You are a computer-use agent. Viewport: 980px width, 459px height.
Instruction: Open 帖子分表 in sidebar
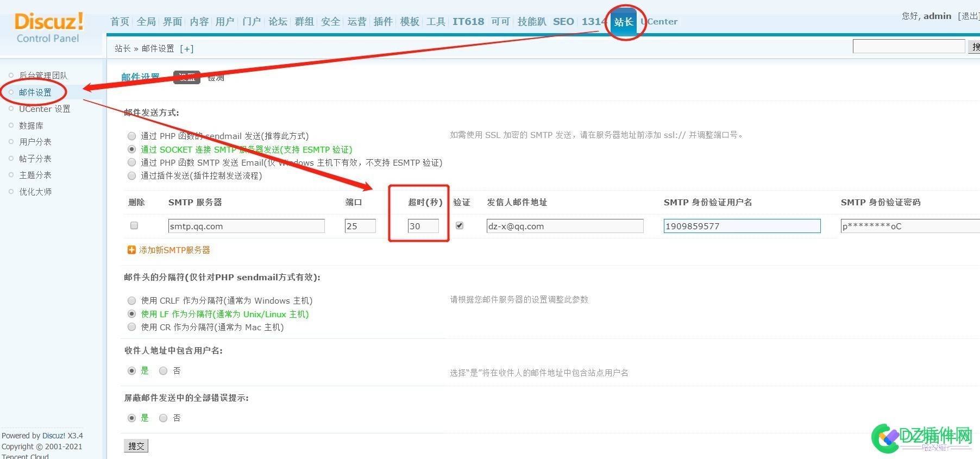[35, 159]
